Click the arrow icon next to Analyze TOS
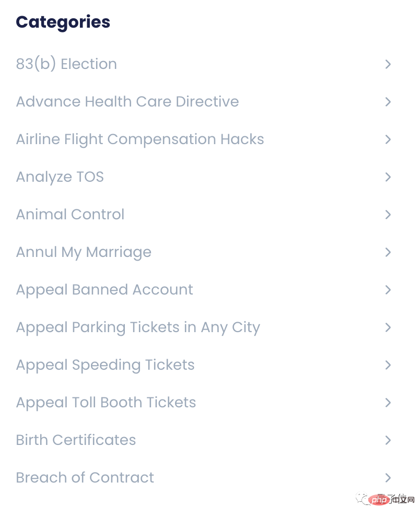The height and width of the screenshot is (517, 420). (388, 177)
